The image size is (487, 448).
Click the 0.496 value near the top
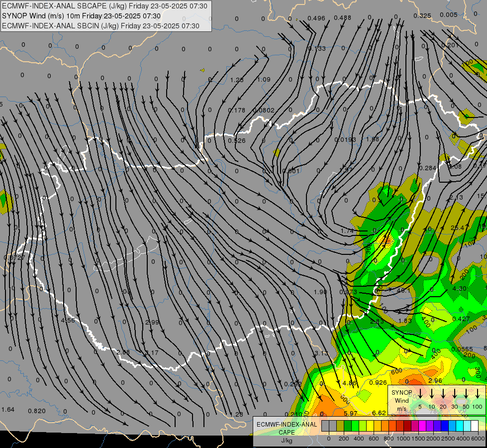pyautogui.click(x=316, y=18)
